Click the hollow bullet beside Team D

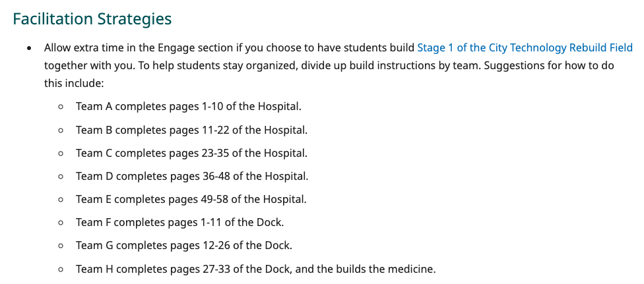61,176
